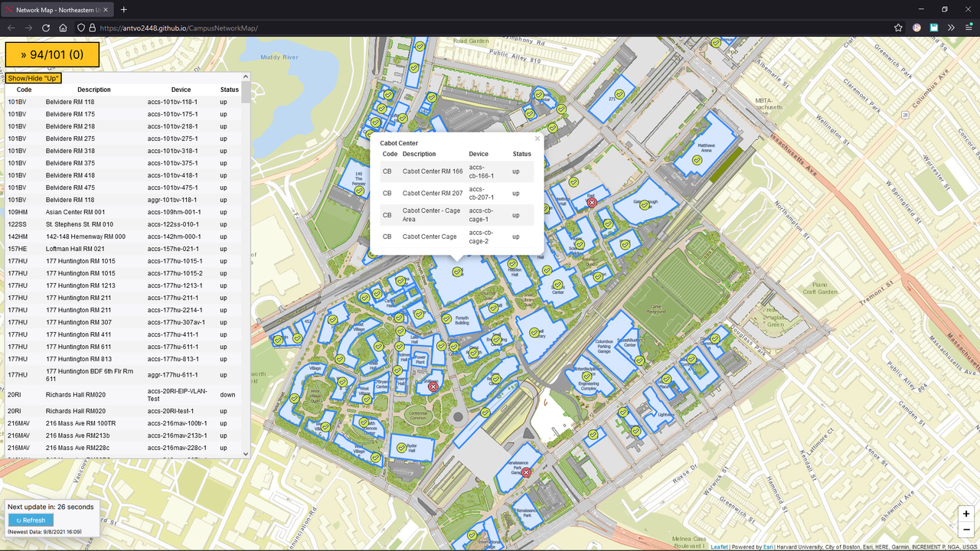The width and height of the screenshot is (980, 551).
Task: Click the Description column header in the device list
Action: click(93, 90)
